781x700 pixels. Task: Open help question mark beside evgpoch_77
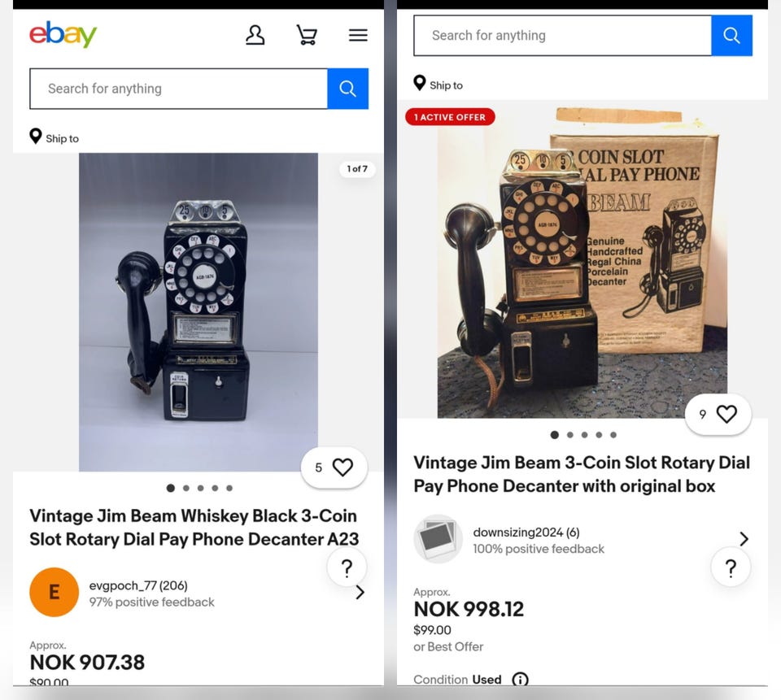tap(347, 567)
